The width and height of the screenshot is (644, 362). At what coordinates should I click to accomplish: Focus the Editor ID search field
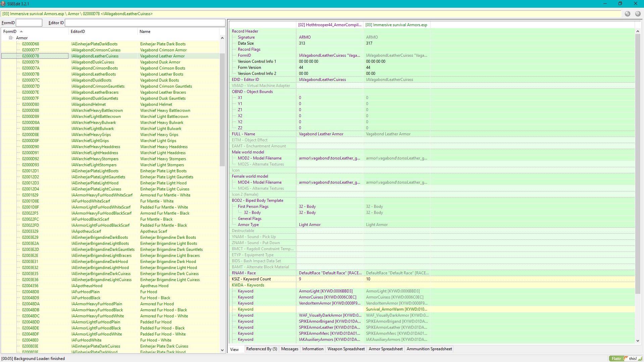[x=145, y=23]
